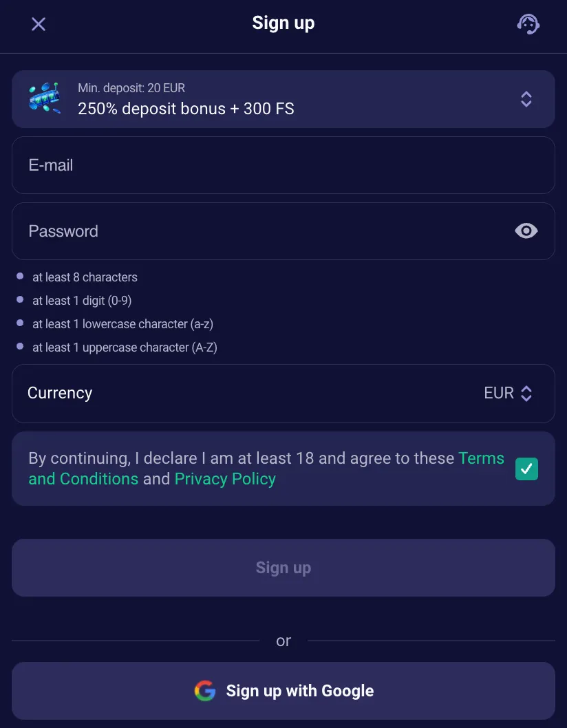Screen dimensions: 567x728
Task: Expand bonus selector chevron arrows
Action: point(526,99)
